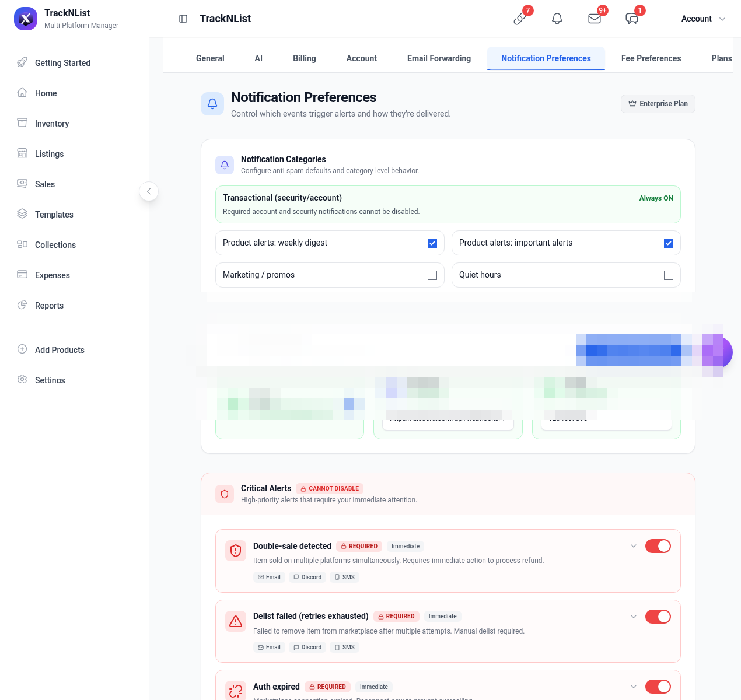The width and height of the screenshot is (741, 700).
Task: Click Email chip under Double-sale detected
Action: point(269,577)
